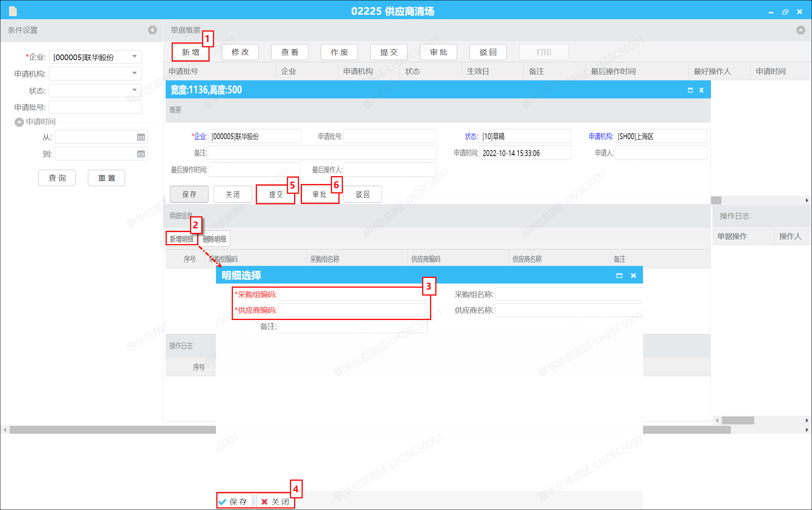Click the 生效日 column header

click(x=492, y=71)
